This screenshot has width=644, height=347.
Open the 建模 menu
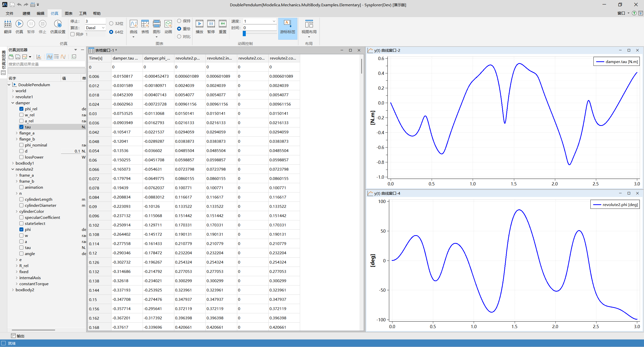click(26, 13)
